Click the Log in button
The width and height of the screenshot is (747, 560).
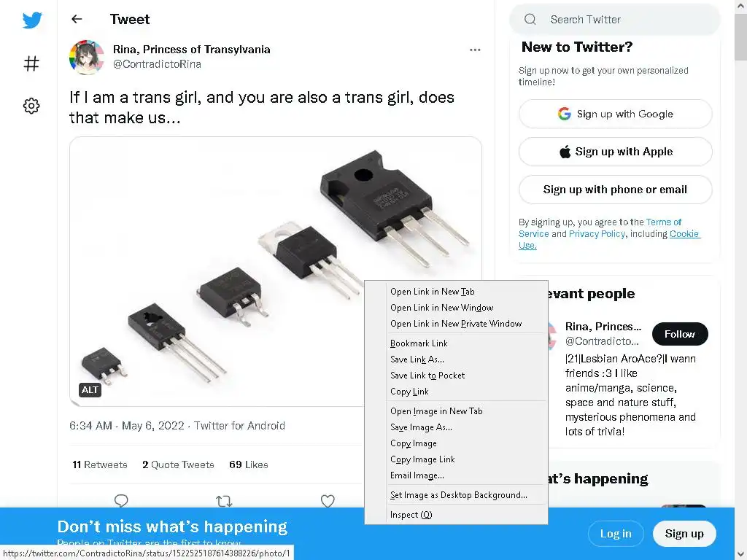(x=615, y=534)
